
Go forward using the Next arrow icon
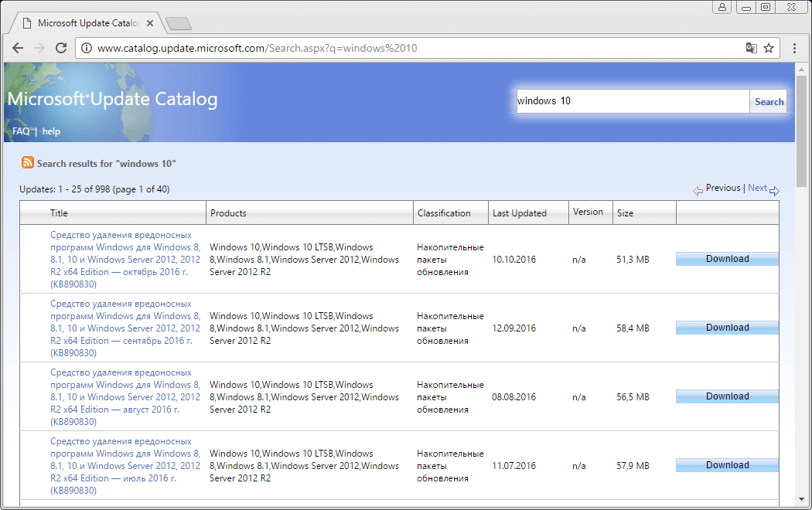pos(776,190)
